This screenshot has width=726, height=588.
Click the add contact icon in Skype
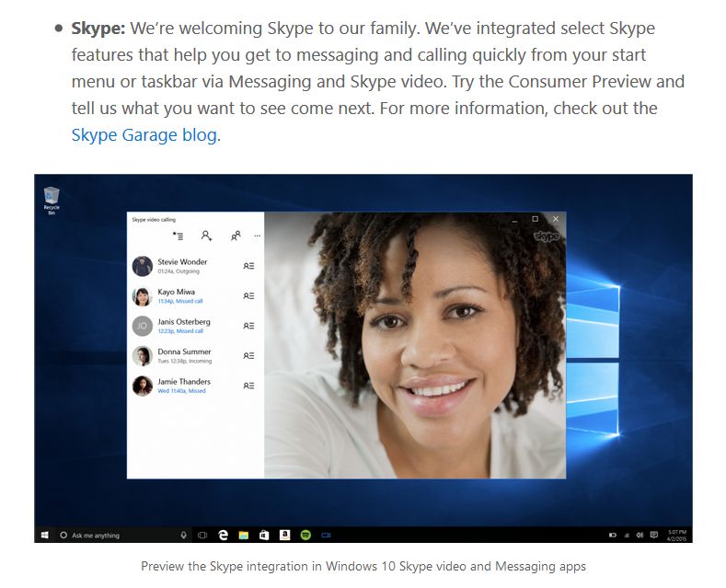pyautogui.click(x=206, y=236)
